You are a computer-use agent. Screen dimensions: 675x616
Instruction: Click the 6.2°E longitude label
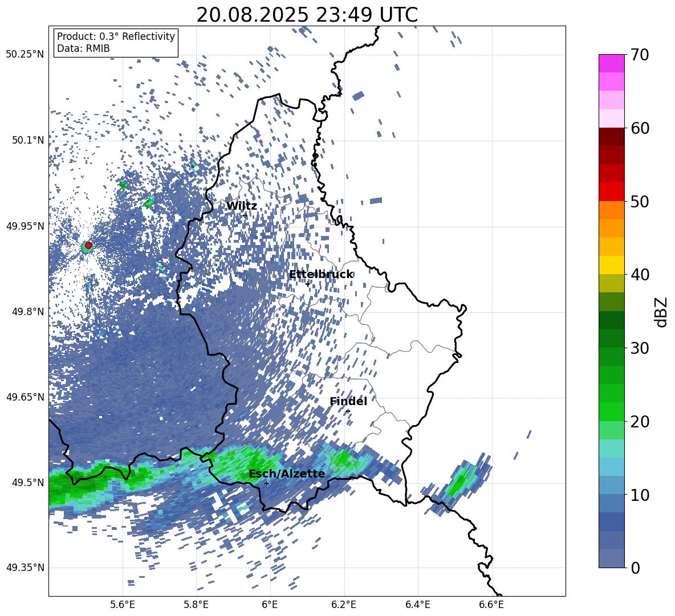344,605
